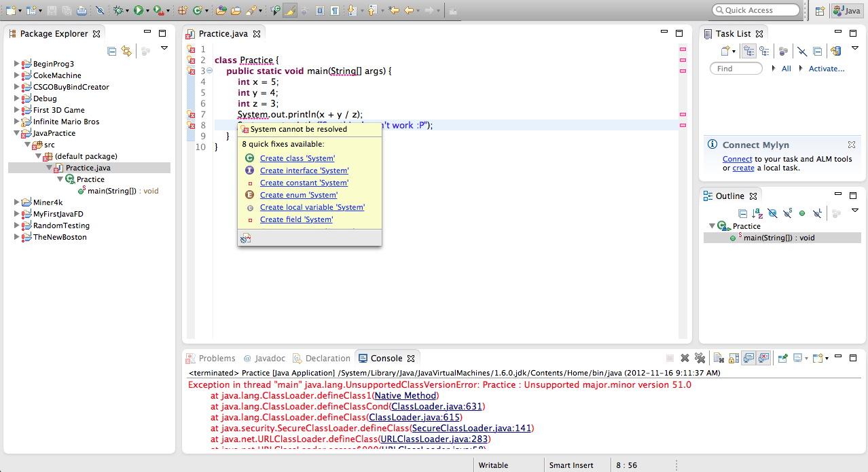The image size is (868, 472).
Task: Click Remove Launch X in Console
Action: click(685, 358)
